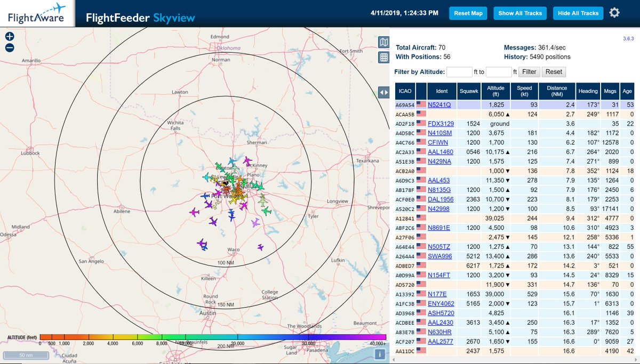The image size is (640, 364).
Task: Focus the maximum altitude input field
Action: pyautogui.click(x=499, y=71)
